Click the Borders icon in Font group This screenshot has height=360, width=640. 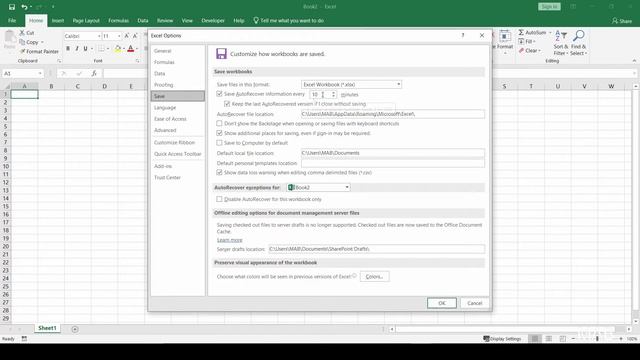point(101,49)
